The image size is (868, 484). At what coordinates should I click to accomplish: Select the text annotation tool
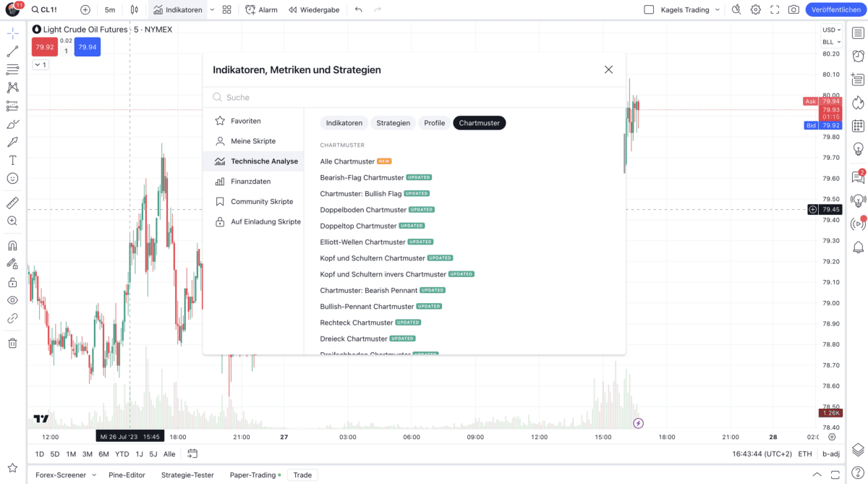[x=12, y=160]
